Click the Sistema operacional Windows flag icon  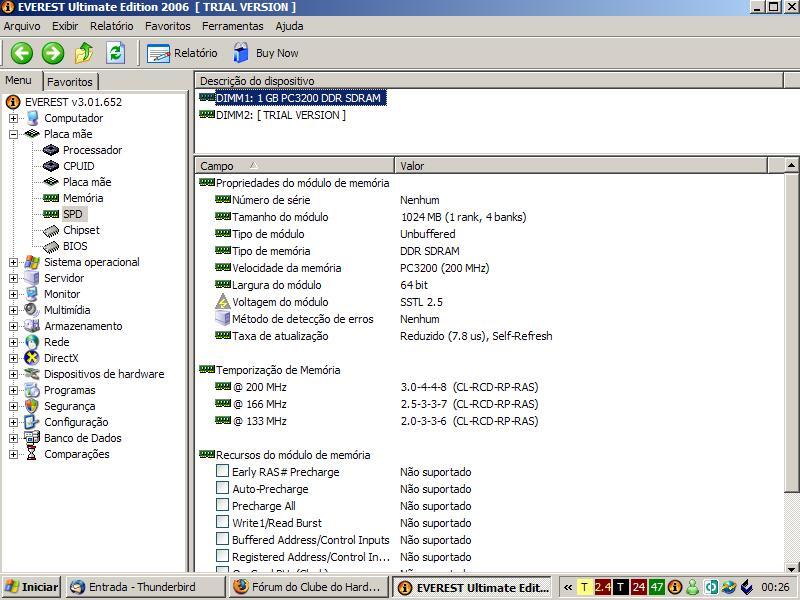pos(32,262)
